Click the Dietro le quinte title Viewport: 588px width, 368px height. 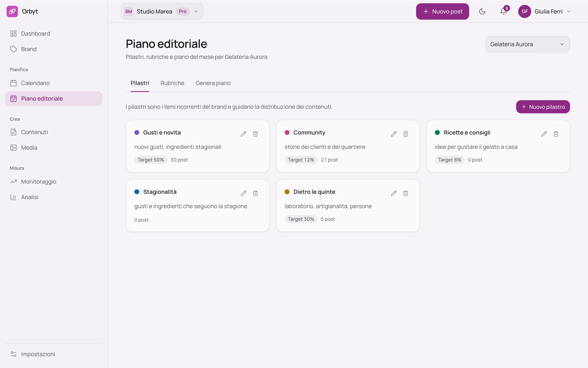(x=314, y=192)
